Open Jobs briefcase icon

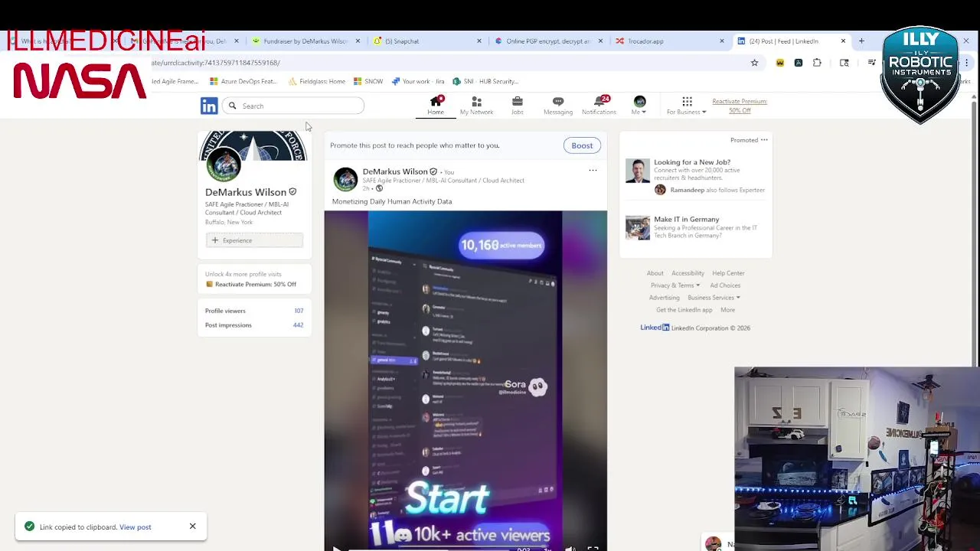[x=518, y=106]
